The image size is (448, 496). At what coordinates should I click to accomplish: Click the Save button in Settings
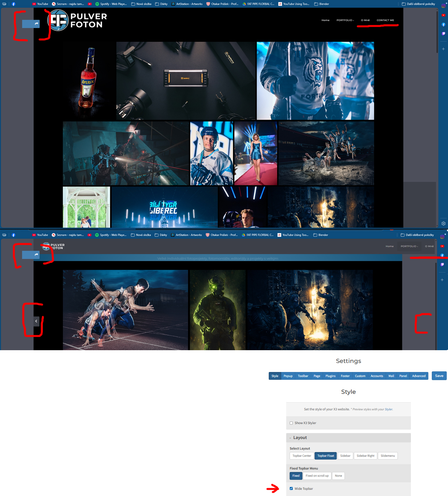(439, 376)
